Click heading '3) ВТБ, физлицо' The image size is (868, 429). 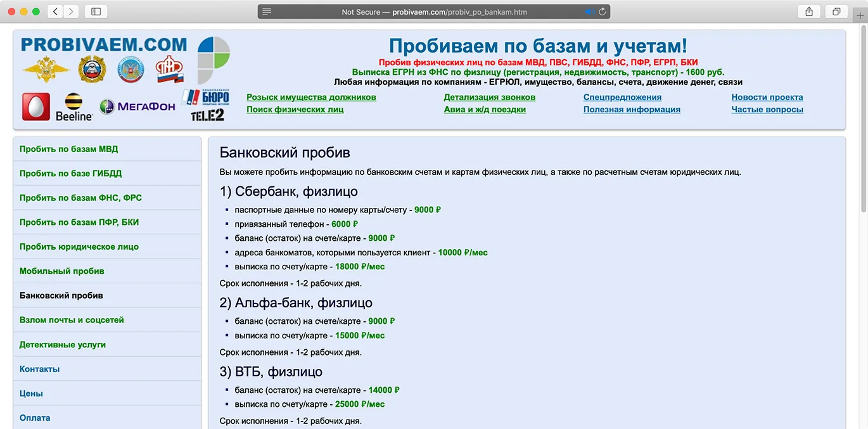pyautogui.click(x=271, y=371)
